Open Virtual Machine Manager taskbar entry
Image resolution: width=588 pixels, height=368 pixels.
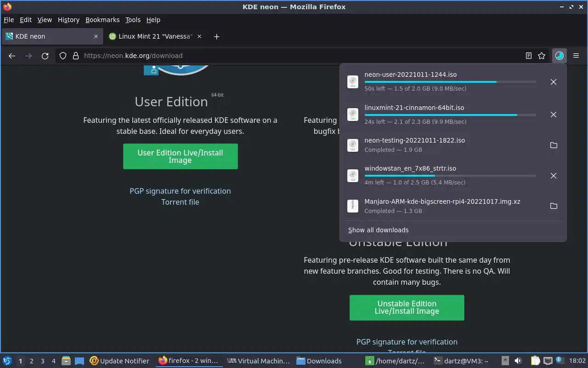[x=259, y=361]
